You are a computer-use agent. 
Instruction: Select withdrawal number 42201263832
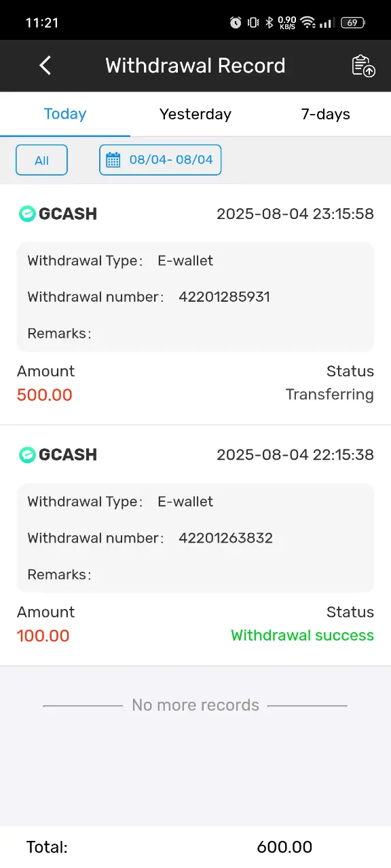point(226,538)
